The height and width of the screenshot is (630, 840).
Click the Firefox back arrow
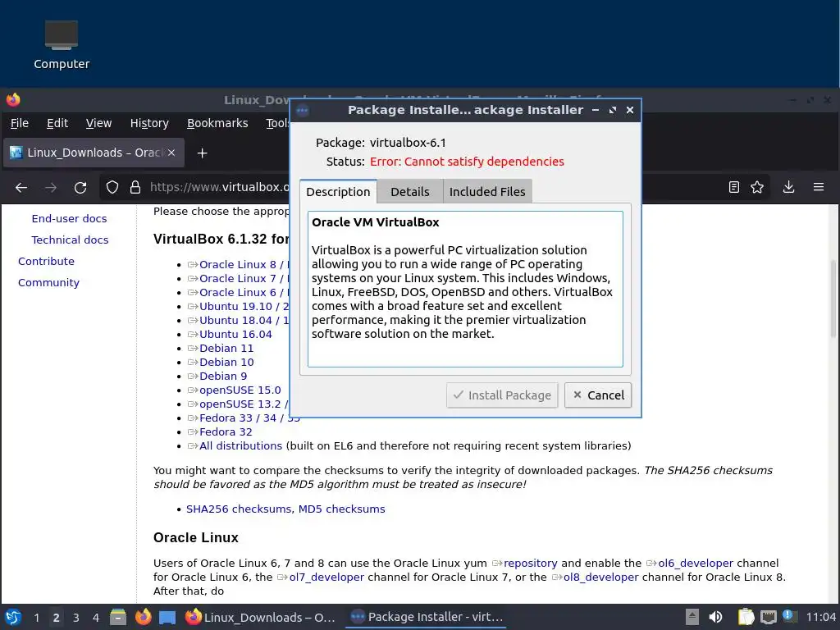[21, 188]
